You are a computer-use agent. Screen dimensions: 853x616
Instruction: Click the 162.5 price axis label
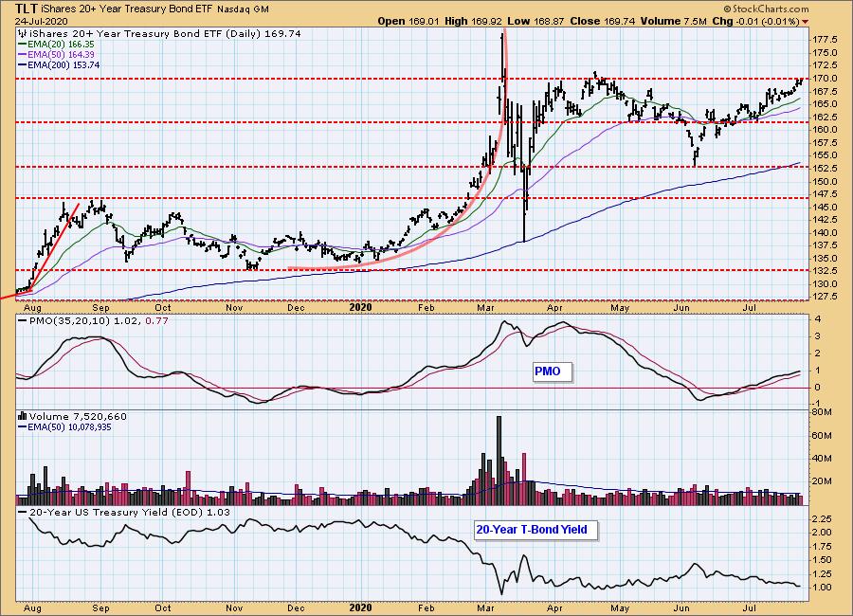click(x=825, y=117)
